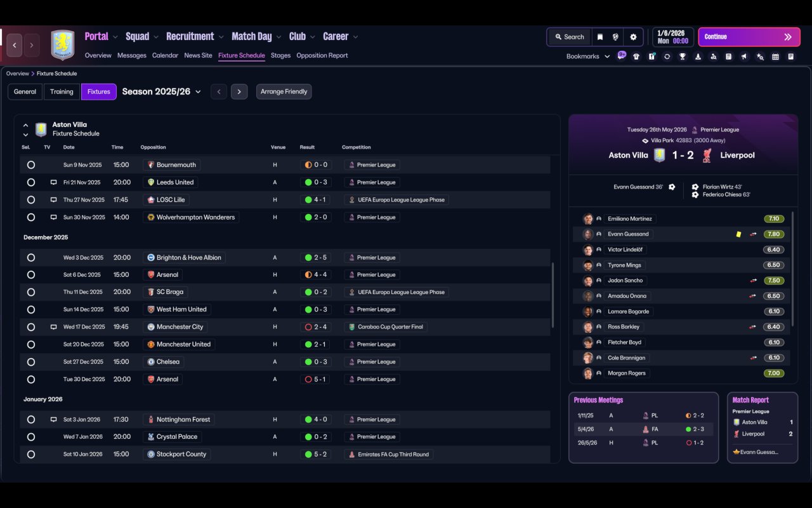
Task: Click the training cone icon in bookmarks bar
Action: (698, 57)
